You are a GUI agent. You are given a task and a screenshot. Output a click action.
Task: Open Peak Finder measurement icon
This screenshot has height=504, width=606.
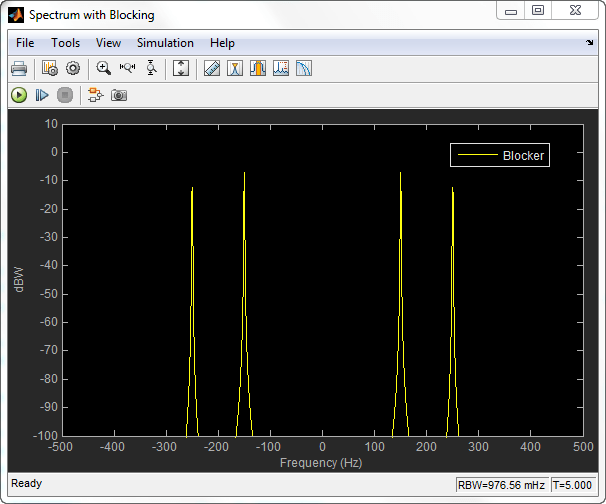click(x=235, y=68)
